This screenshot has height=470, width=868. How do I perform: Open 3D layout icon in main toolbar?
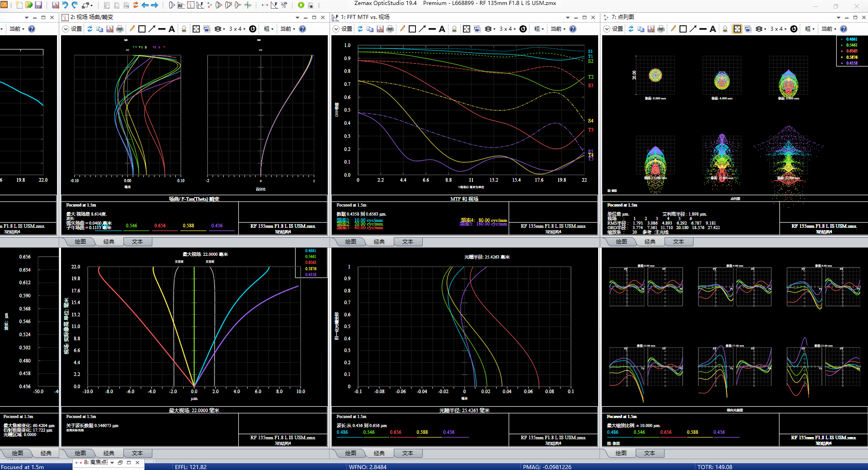coord(172,5)
